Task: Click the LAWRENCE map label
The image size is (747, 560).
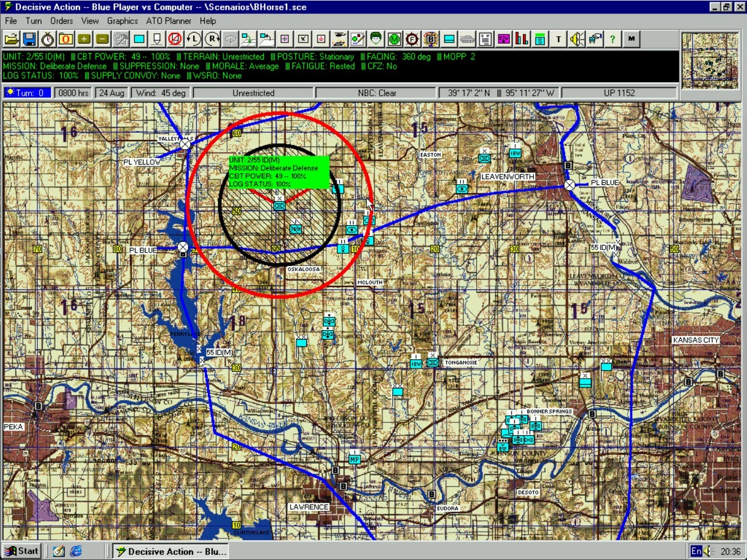Action: 309,507
